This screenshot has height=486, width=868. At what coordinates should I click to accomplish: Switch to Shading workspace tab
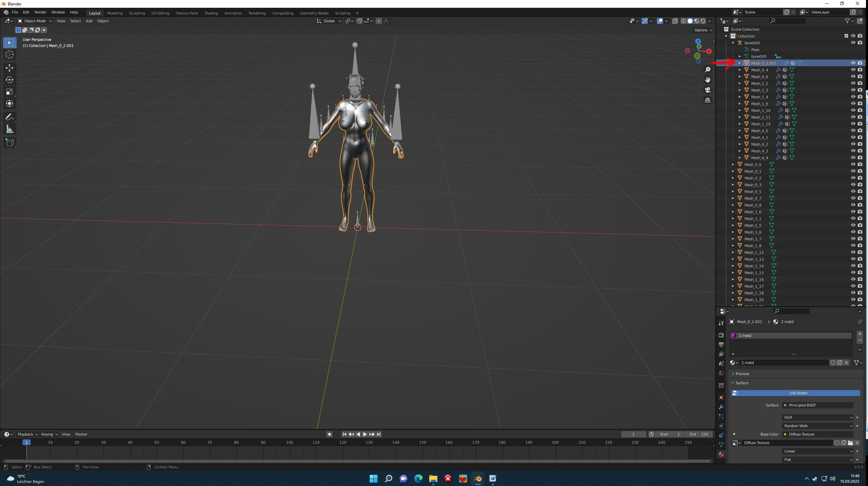point(211,13)
